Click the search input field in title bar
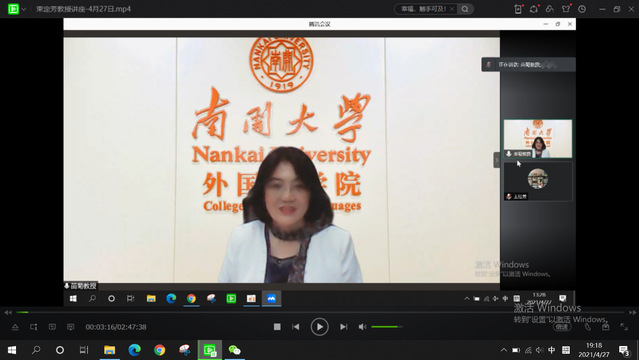The image size is (639, 360). pos(423,9)
